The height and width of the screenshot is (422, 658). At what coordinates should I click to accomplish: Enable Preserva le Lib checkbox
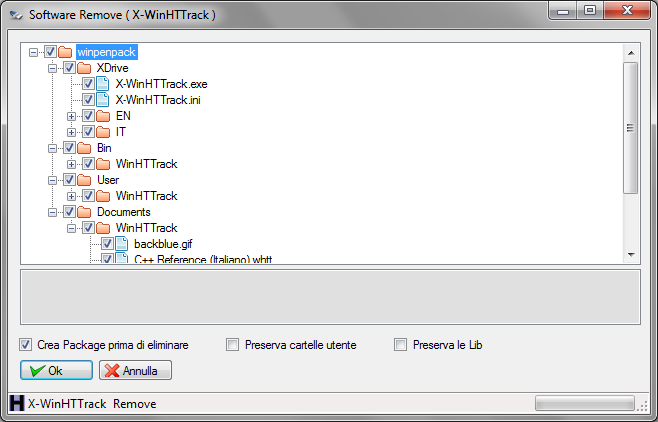point(400,345)
